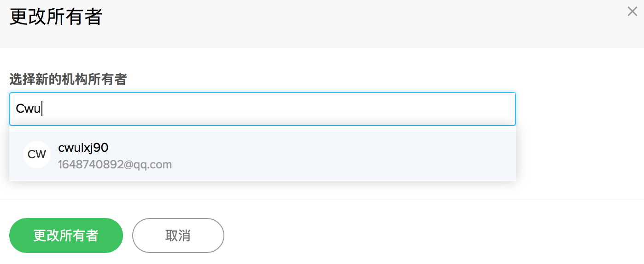Focus the new owner search field

(262, 109)
